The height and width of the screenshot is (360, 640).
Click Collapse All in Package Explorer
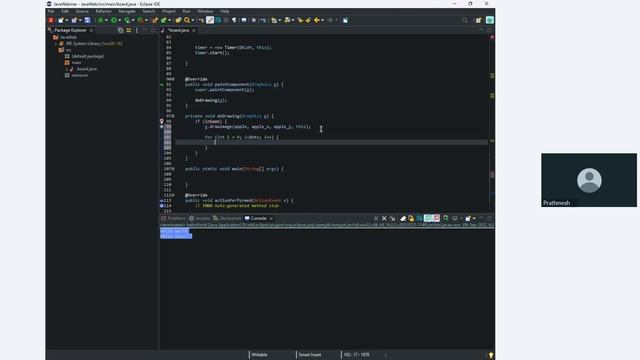pos(120,30)
